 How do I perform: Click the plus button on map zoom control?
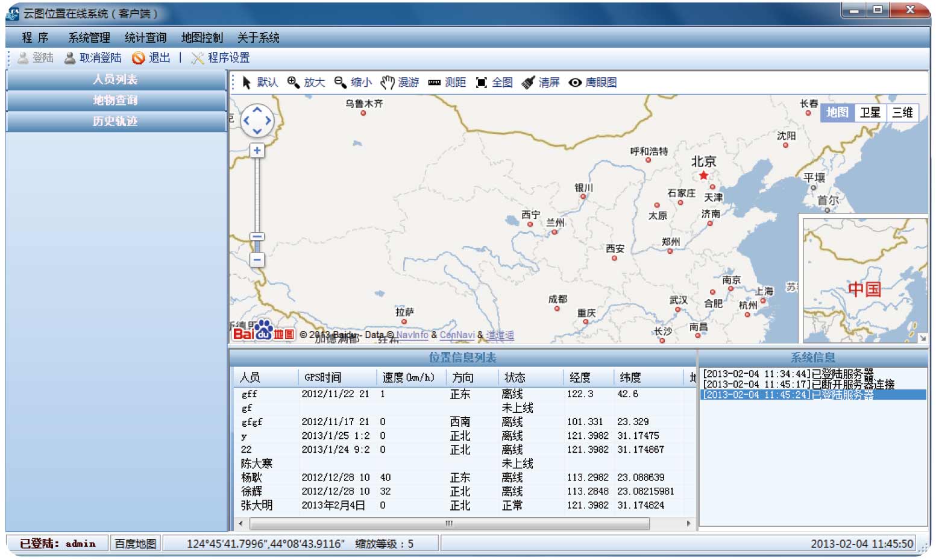pyautogui.click(x=257, y=151)
